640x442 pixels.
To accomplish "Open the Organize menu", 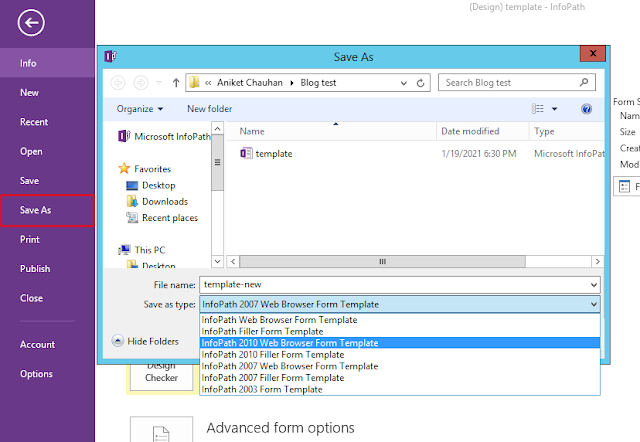I will pos(140,109).
